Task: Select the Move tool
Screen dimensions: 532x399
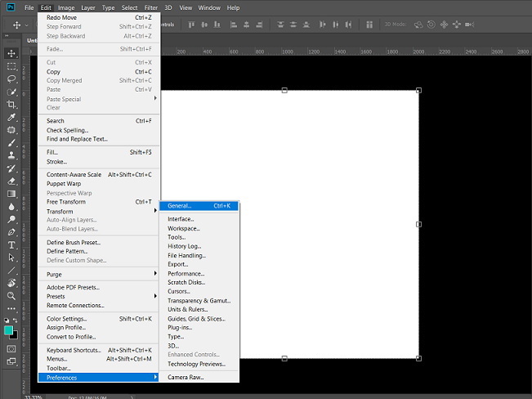Action: [x=11, y=53]
